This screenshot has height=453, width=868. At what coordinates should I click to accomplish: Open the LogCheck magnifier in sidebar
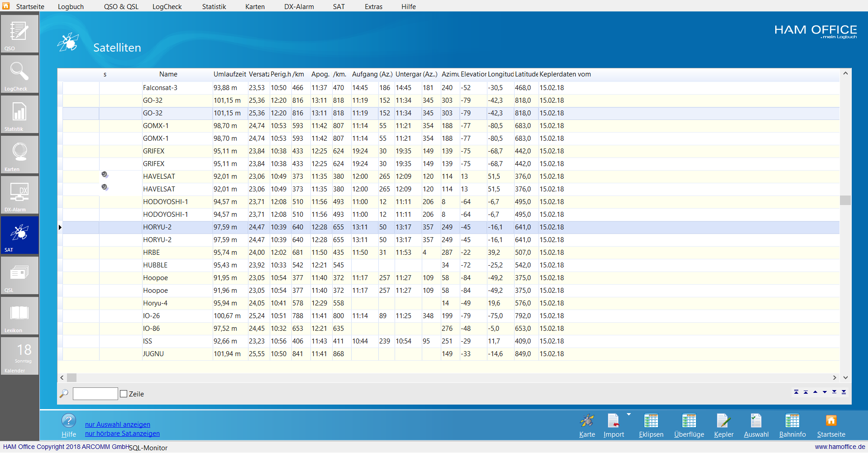[19, 75]
